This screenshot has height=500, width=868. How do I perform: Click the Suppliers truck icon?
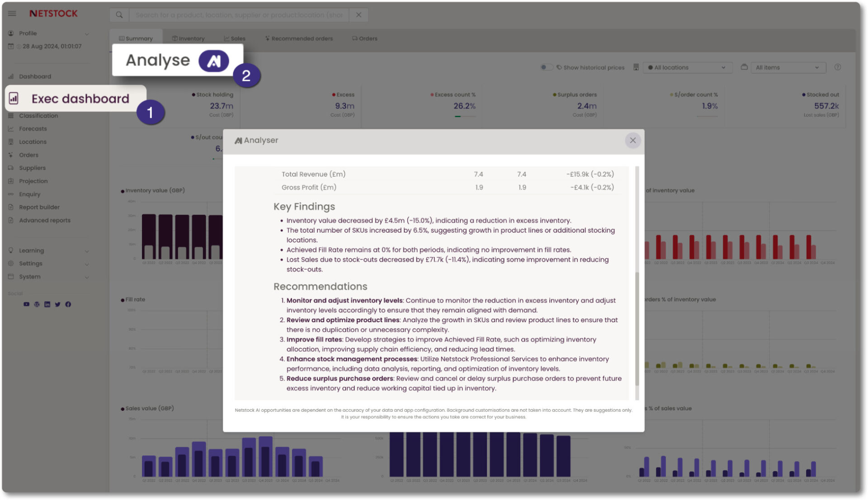coord(11,168)
